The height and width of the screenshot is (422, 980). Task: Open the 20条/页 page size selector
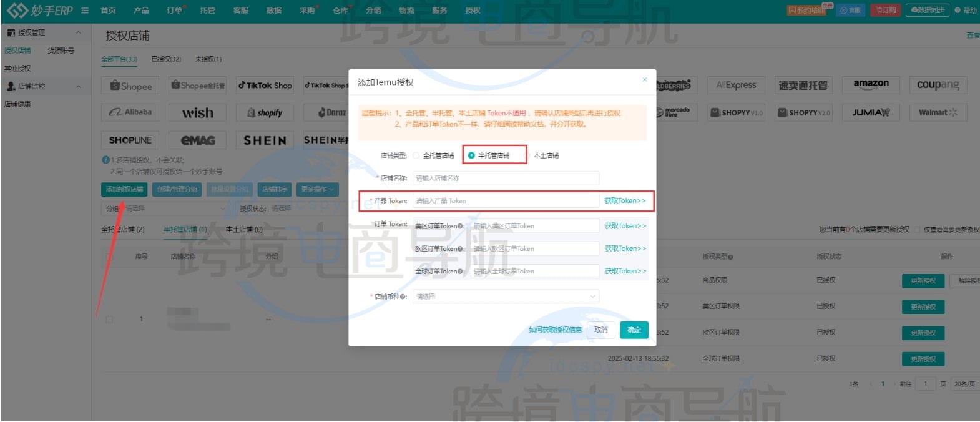(x=964, y=384)
